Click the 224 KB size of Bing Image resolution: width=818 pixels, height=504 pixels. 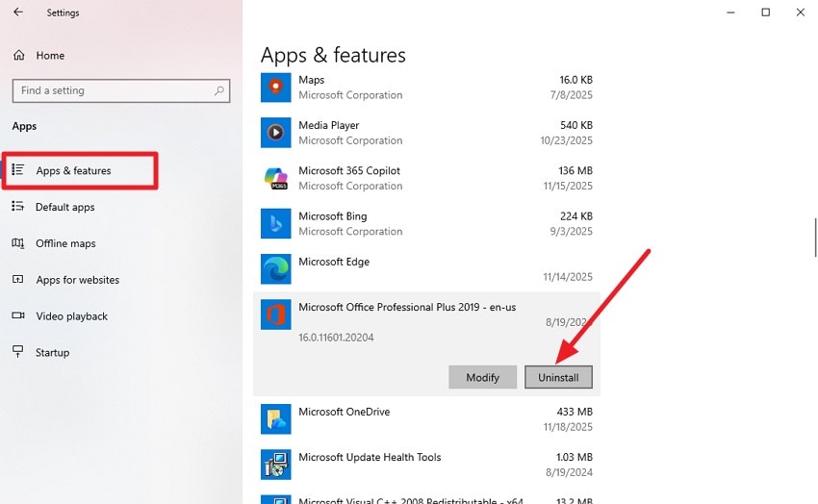click(576, 216)
